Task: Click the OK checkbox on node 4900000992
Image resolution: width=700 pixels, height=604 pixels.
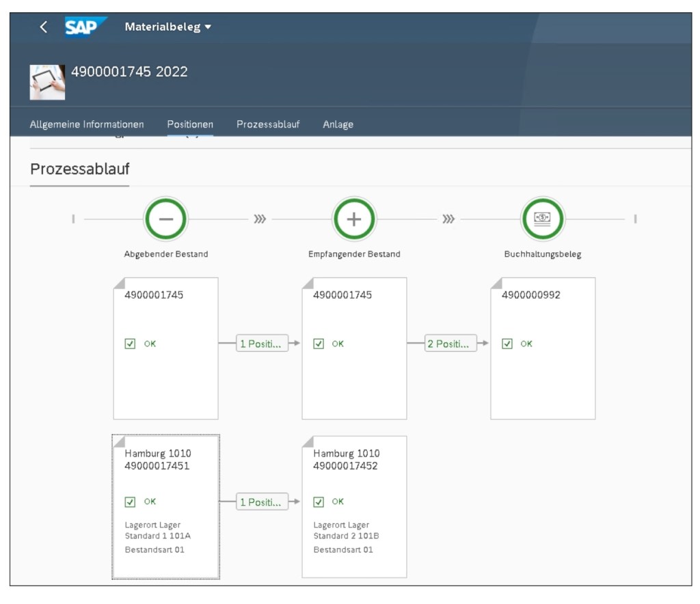Action: (507, 344)
